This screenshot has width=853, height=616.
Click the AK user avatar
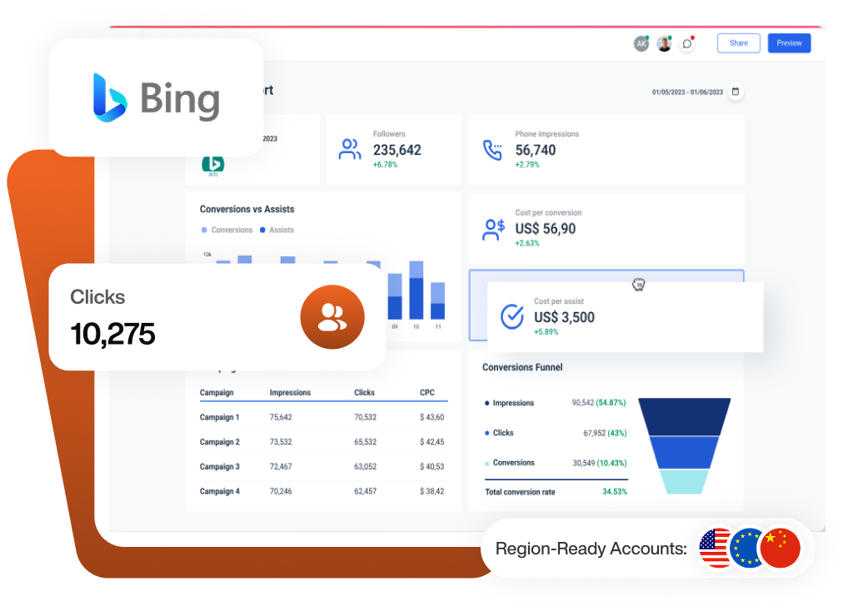[641, 44]
